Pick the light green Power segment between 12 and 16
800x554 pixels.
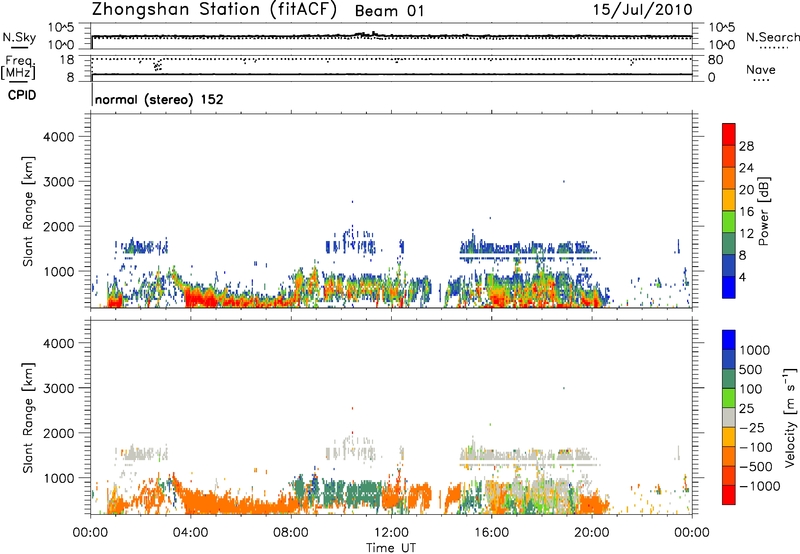pyautogui.click(x=729, y=221)
